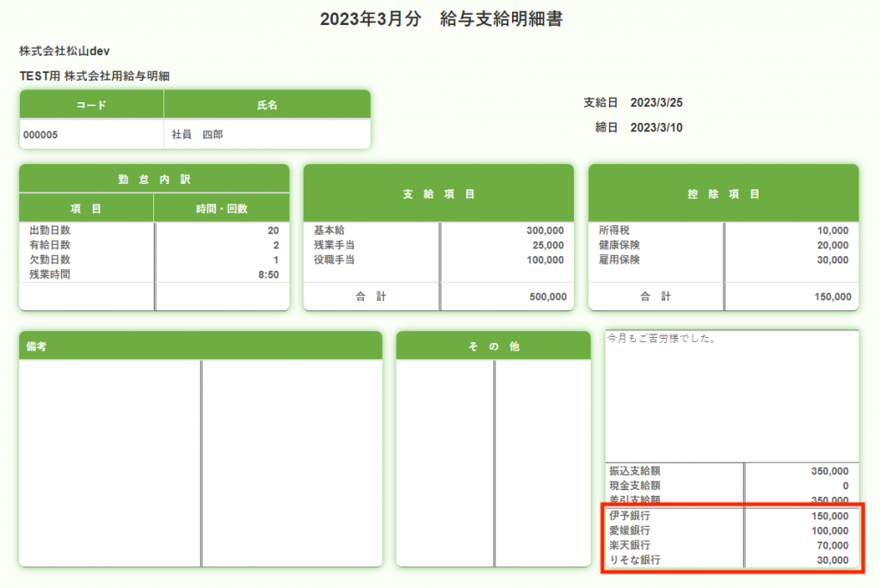
Task: Select the payment total 500,000
Action: pyautogui.click(x=548, y=297)
